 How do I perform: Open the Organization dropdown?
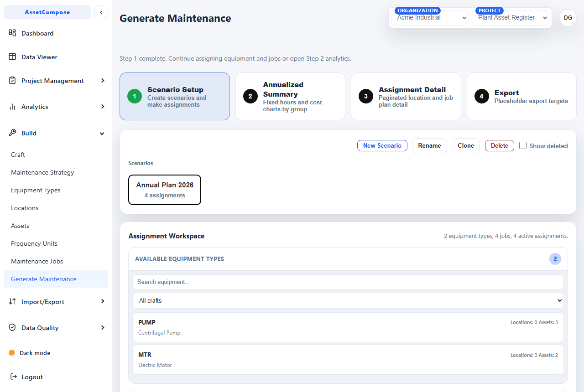coord(430,18)
